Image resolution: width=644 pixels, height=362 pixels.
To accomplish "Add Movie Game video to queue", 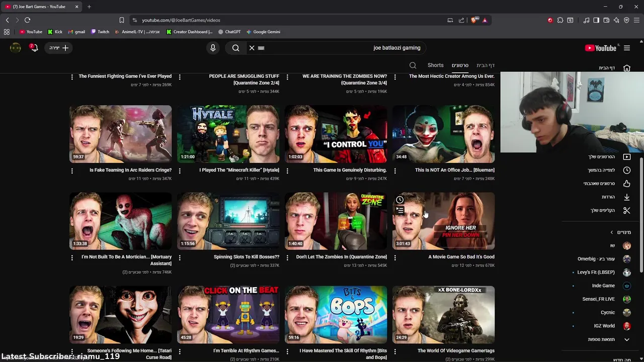I will pyautogui.click(x=400, y=211).
